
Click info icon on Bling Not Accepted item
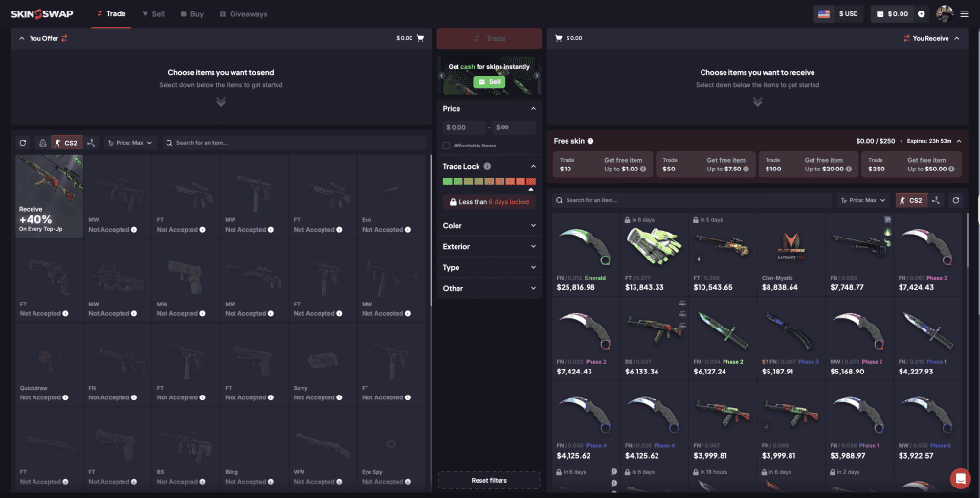coord(271,481)
